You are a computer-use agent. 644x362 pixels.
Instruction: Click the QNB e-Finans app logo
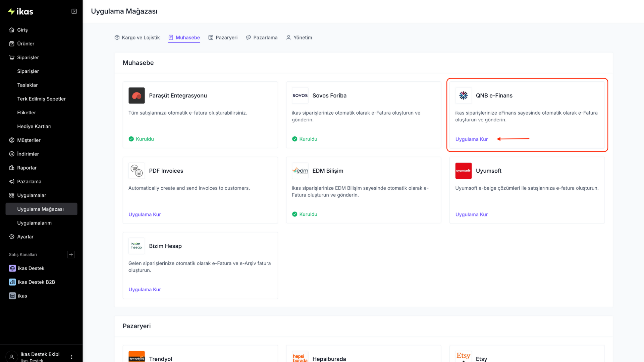464,96
